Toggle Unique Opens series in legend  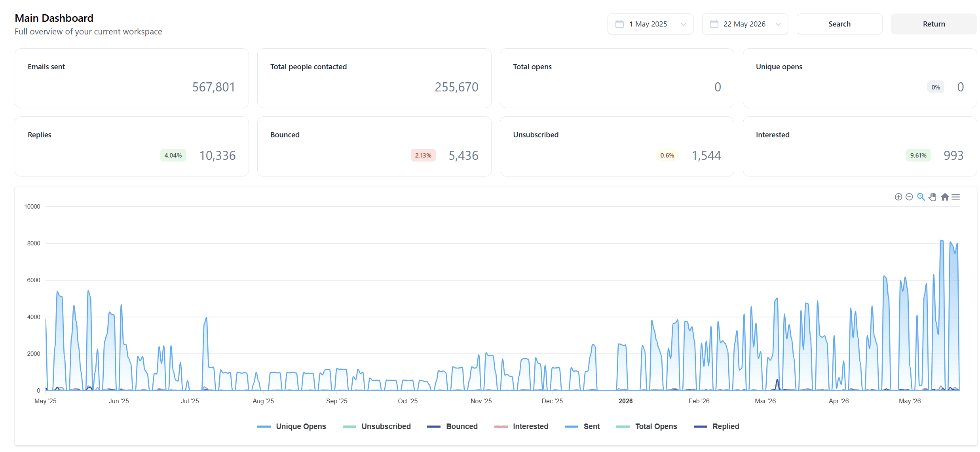(292, 426)
